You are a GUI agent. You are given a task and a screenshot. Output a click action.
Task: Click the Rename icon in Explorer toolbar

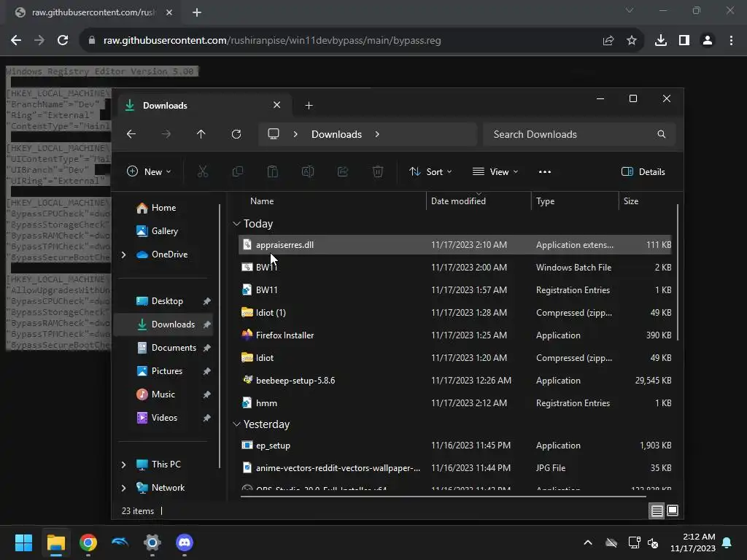[x=308, y=172]
